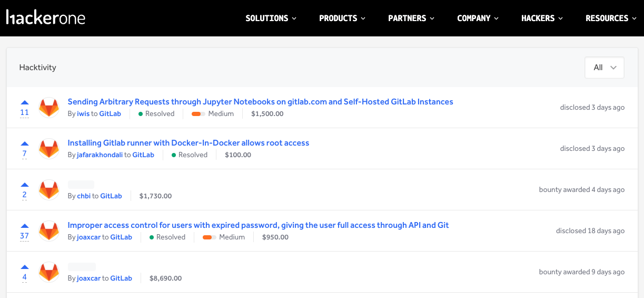This screenshot has height=298, width=644.
Task: Click the HackerOne logo in header
Action: 46,18
